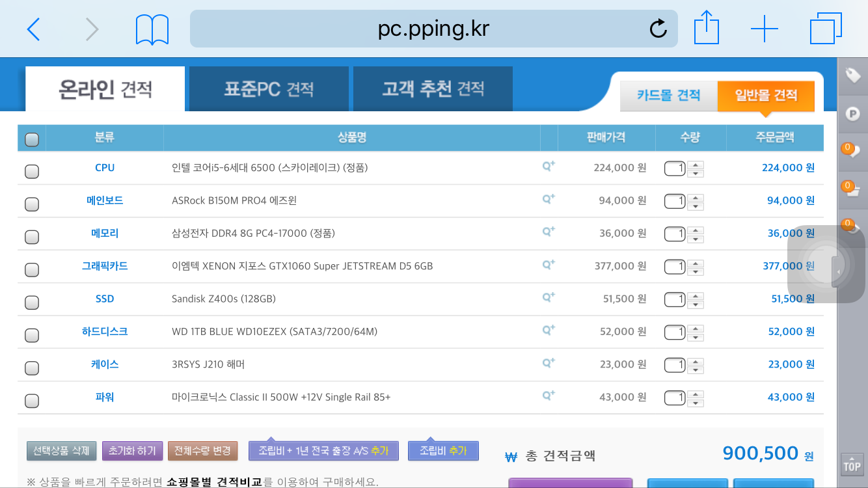Screen dimensions: 868x488
Task: Check the 케이스 row checkbox
Action: click(x=31, y=368)
